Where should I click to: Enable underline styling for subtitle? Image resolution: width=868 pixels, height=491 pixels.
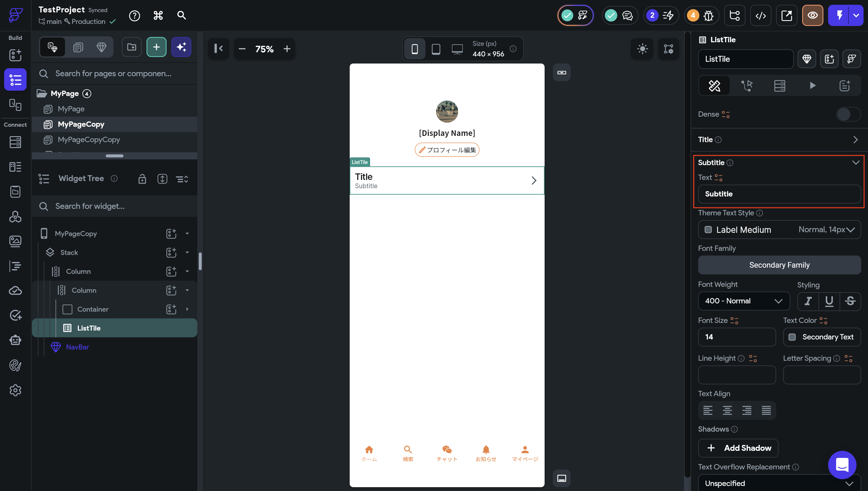pos(829,301)
